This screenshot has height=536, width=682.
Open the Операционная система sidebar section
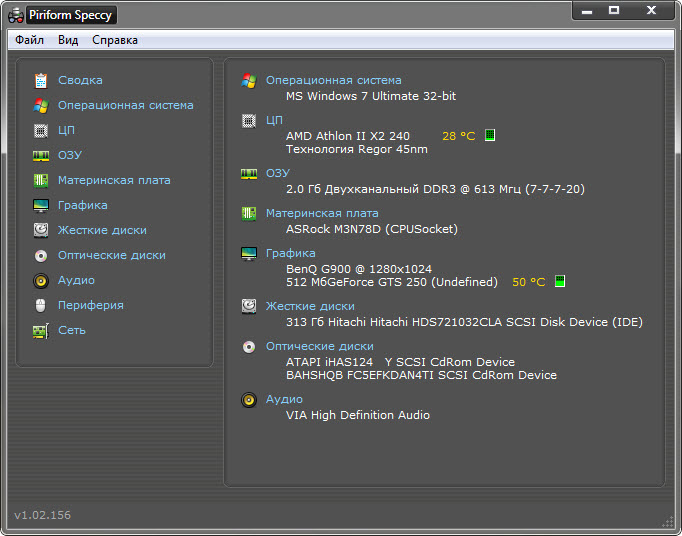pos(125,105)
